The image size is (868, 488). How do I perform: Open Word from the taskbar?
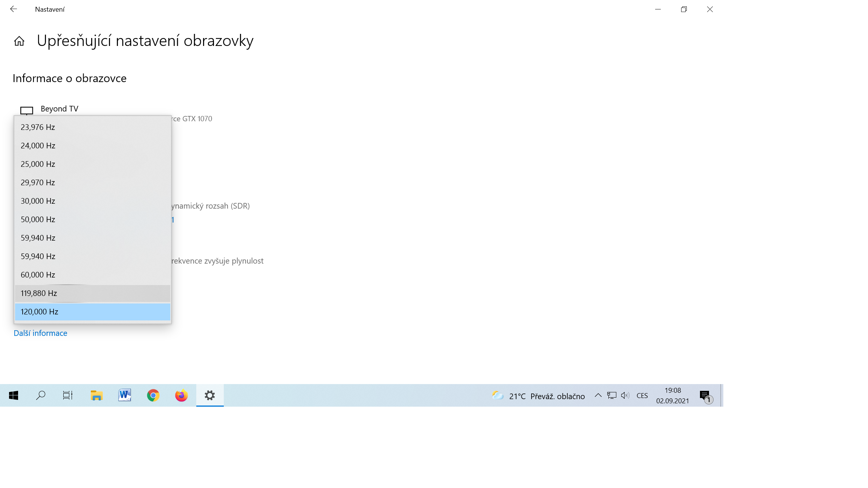pos(125,395)
